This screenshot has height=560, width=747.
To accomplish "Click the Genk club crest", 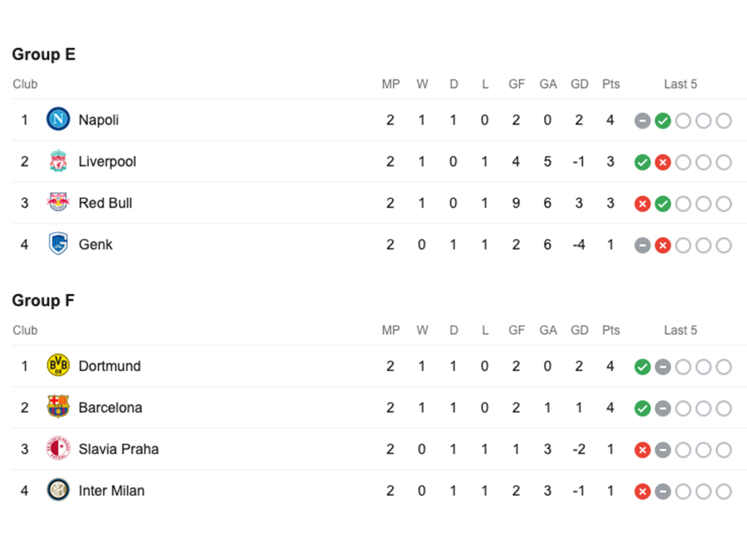I will click(x=58, y=244).
